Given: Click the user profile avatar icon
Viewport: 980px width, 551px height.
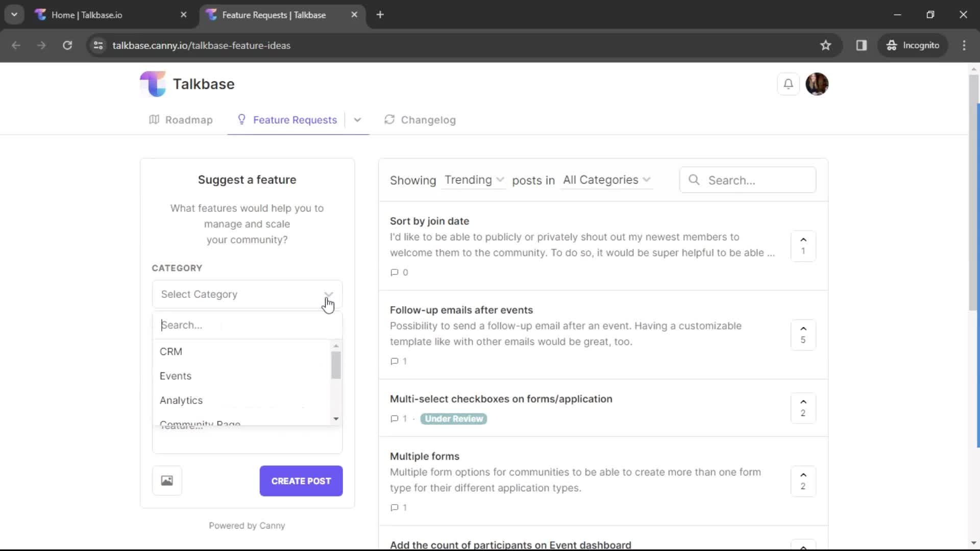Looking at the screenshot, I should [817, 84].
